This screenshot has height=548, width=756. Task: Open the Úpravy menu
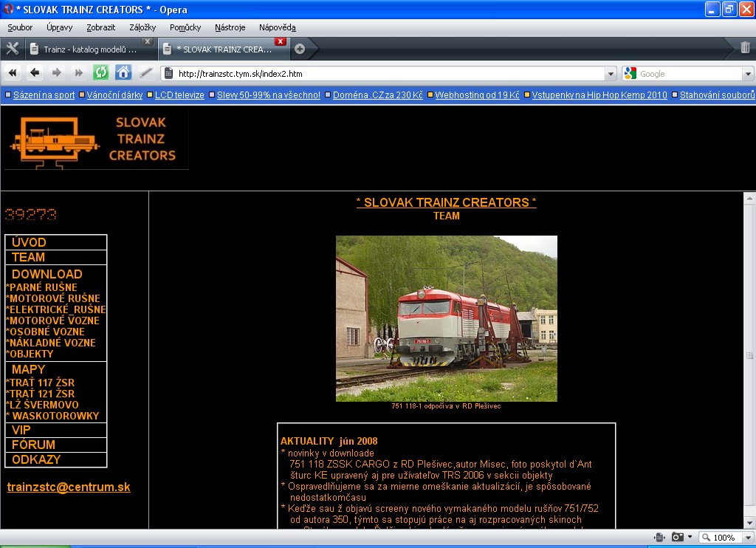59,27
